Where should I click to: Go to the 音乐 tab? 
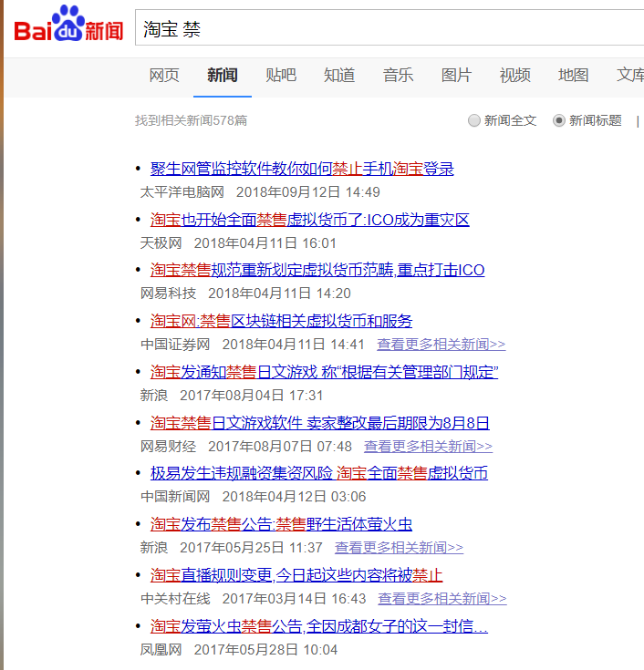(x=398, y=75)
